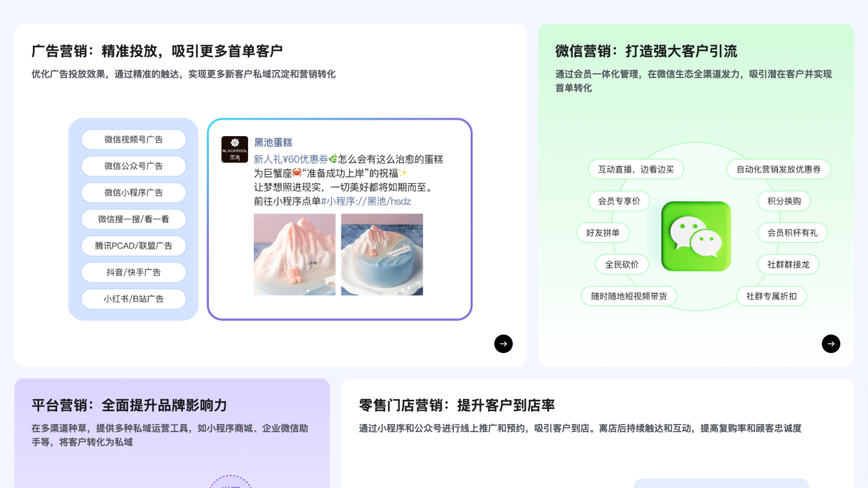Select the 小红书/B站广告 option
Image resolution: width=868 pixels, height=488 pixels.
[x=133, y=299]
